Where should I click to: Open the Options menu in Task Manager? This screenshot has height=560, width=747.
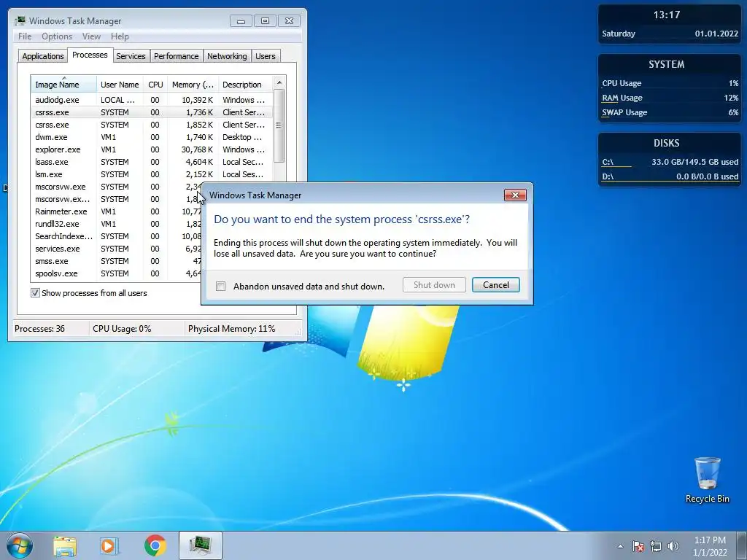click(x=57, y=36)
